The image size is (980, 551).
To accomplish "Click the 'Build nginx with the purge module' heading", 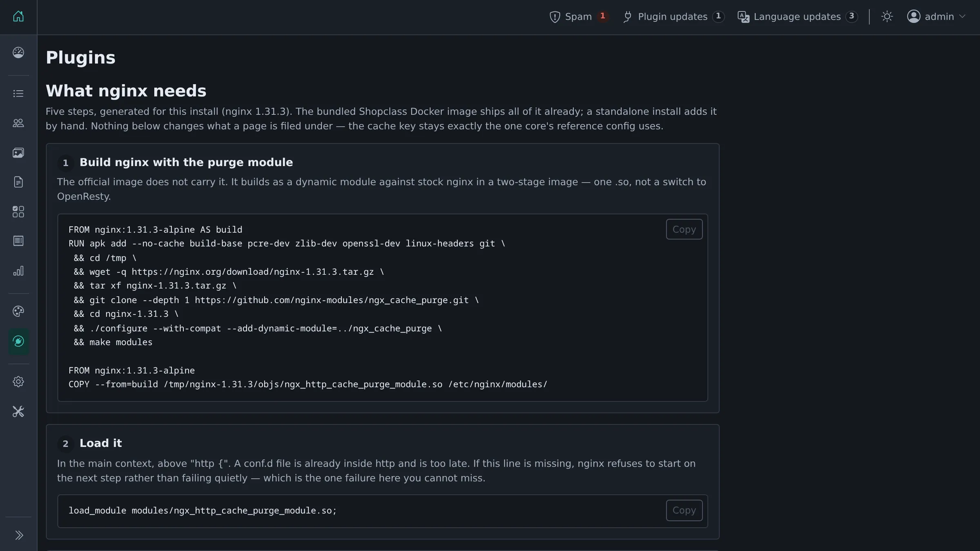I will click(x=186, y=162).
